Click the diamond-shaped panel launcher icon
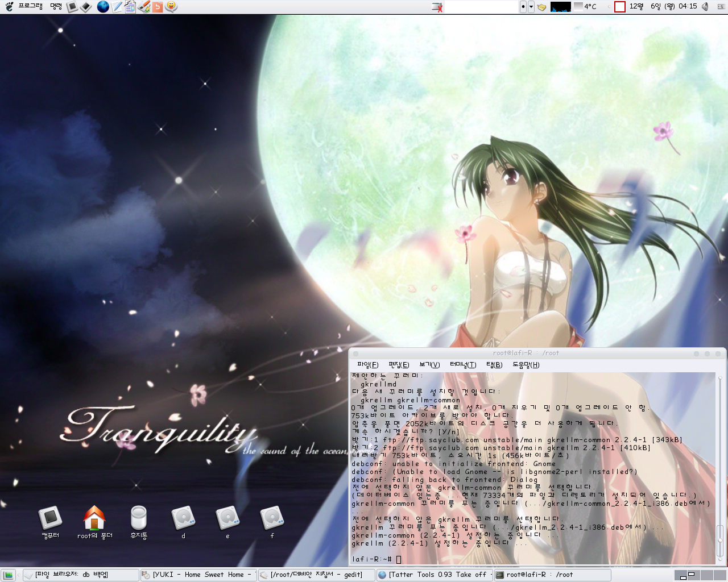 86,7
